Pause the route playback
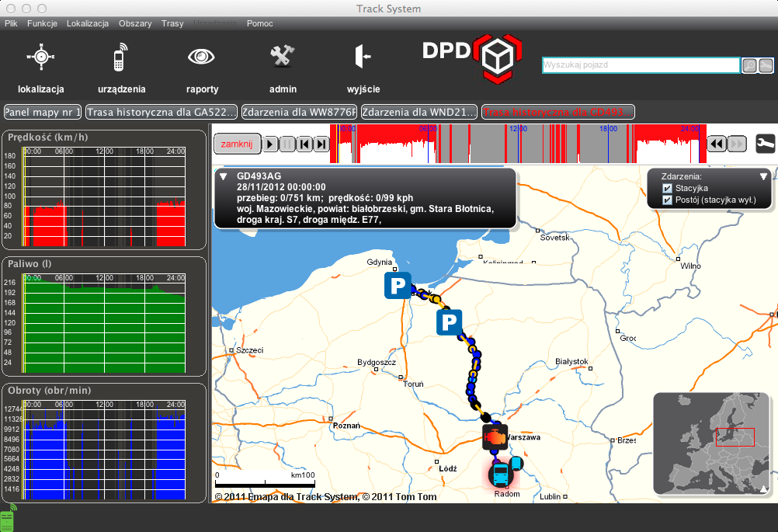The image size is (778, 532). (x=287, y=144)
